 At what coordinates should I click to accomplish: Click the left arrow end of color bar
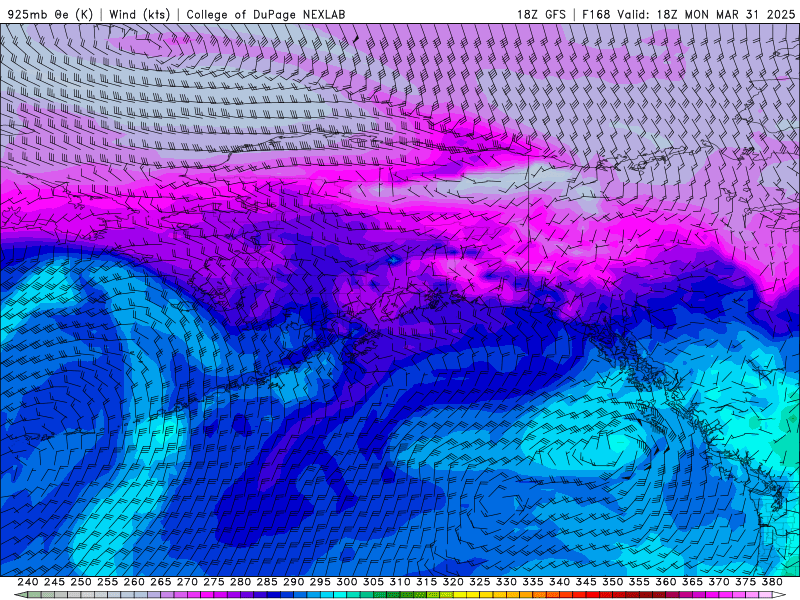[20, 595]
